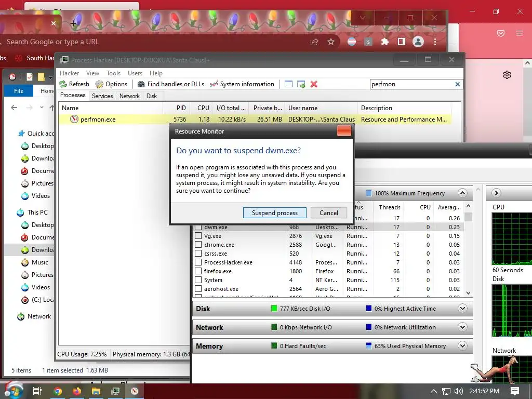Viewport: 532px width, 399px height.
Task: Click the red X terminate icon in toolbar
Action: point(314,84)
